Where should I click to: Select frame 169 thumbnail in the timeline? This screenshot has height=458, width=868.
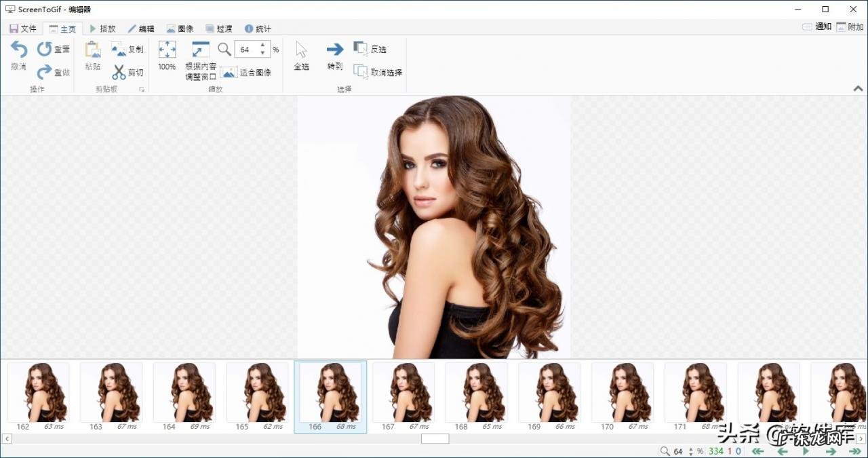pyautogui.click(x=549, y=392)
